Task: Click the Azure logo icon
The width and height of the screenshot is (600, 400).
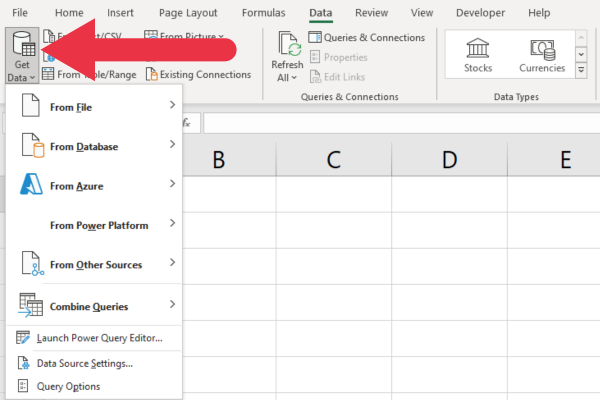Action: (31, 184)
